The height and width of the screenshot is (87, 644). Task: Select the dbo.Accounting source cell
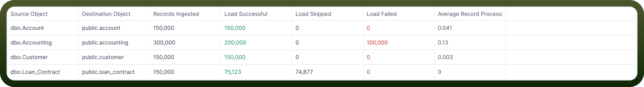click(31, 43)
